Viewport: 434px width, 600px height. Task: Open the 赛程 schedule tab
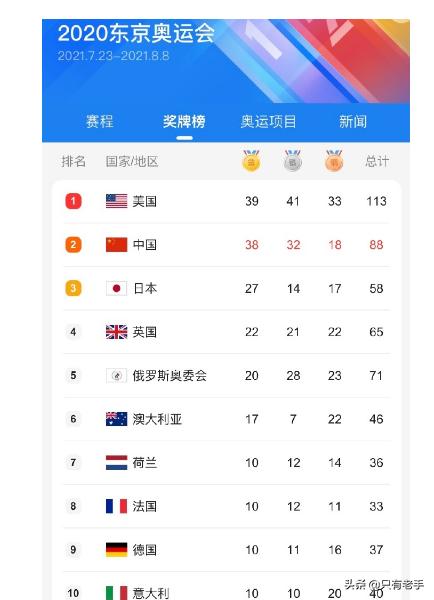tap(100, 122)
